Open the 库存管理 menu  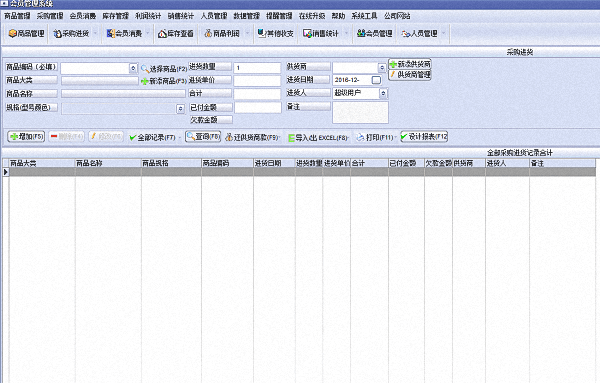point(116,16)
